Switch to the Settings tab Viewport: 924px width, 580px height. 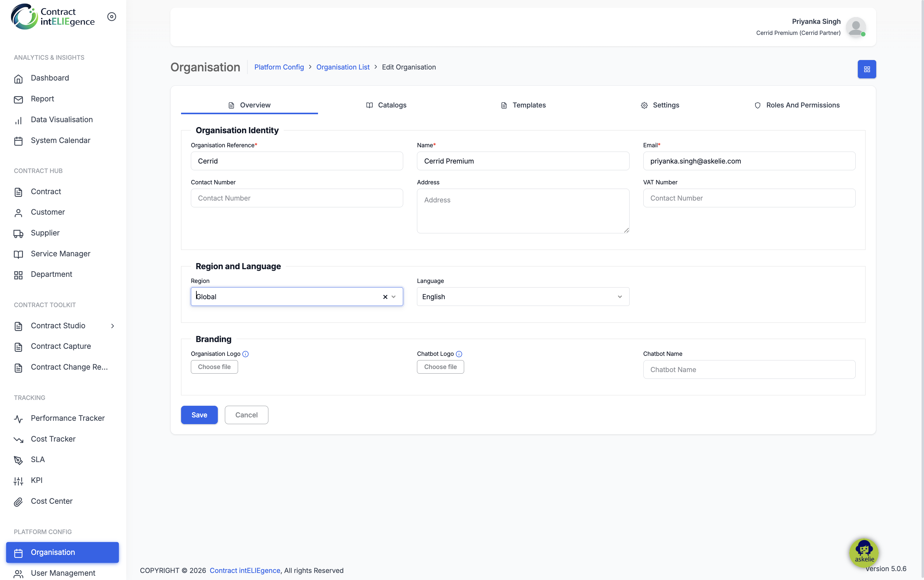660,105
